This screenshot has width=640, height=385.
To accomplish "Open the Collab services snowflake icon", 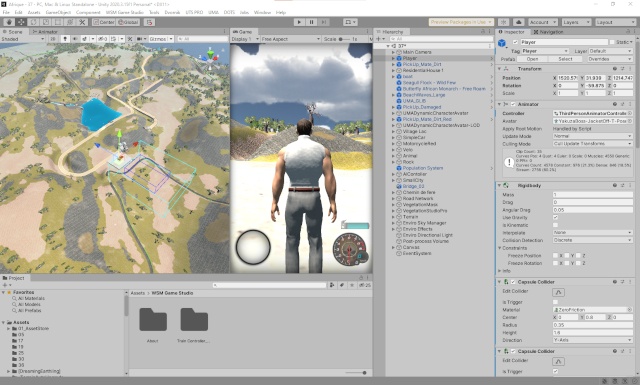I will pos(504,22).
